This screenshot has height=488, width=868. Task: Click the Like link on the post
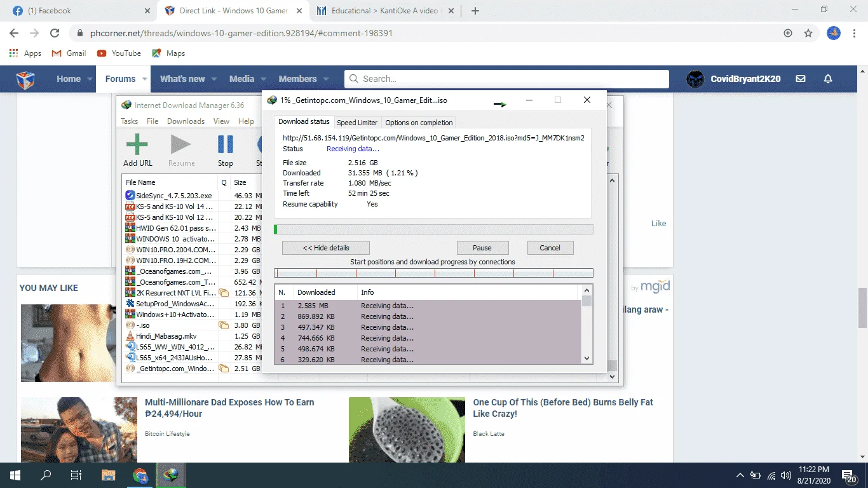pyautogui.click(x=658, y=223)
